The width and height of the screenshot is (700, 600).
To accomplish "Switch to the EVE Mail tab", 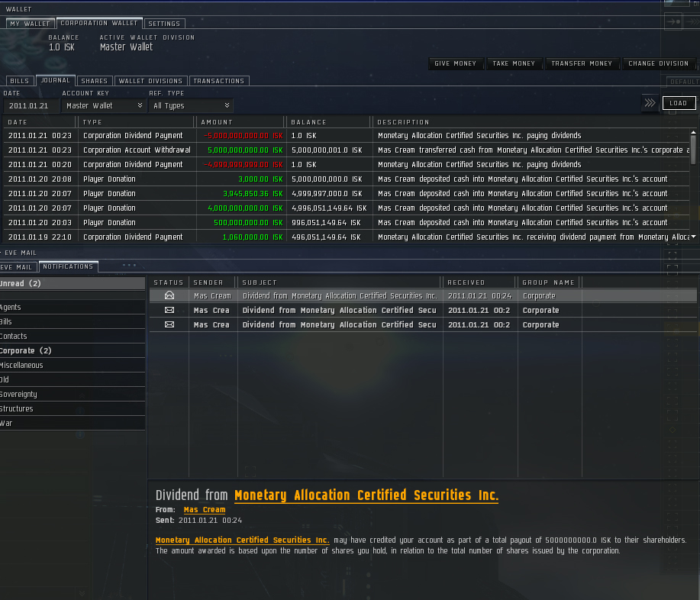I will (x=18, y=267).
